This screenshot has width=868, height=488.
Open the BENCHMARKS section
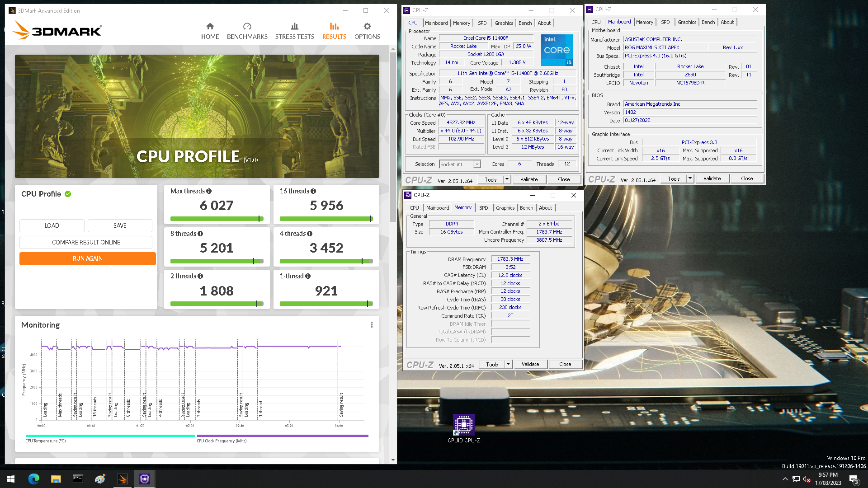click(x=247, y=31)
